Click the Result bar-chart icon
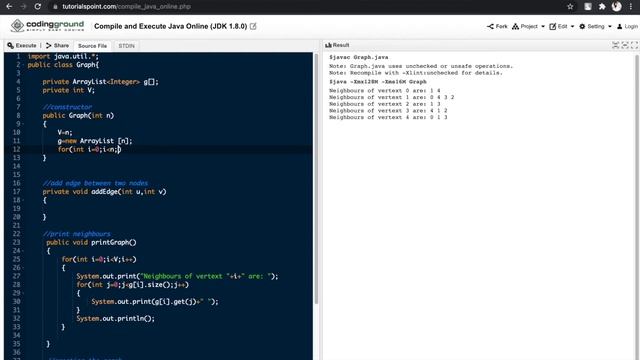 pyautogui.click(x=328, y=45)
